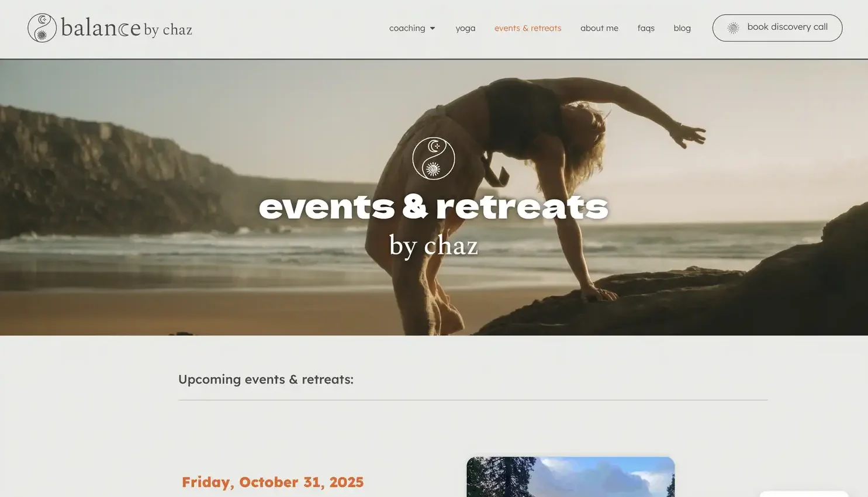Open the white widget at the bottom-right corner
The height and width of the screenshot is (497, 868).
(804, 494)
